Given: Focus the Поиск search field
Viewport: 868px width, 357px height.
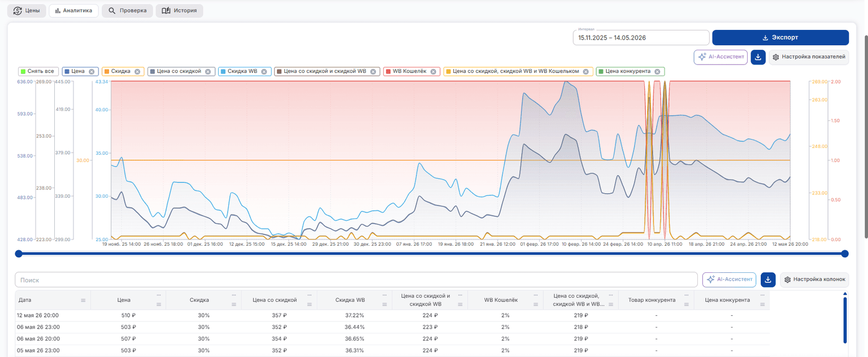Looking at the screenshot, I should click(x=357, y=280).
